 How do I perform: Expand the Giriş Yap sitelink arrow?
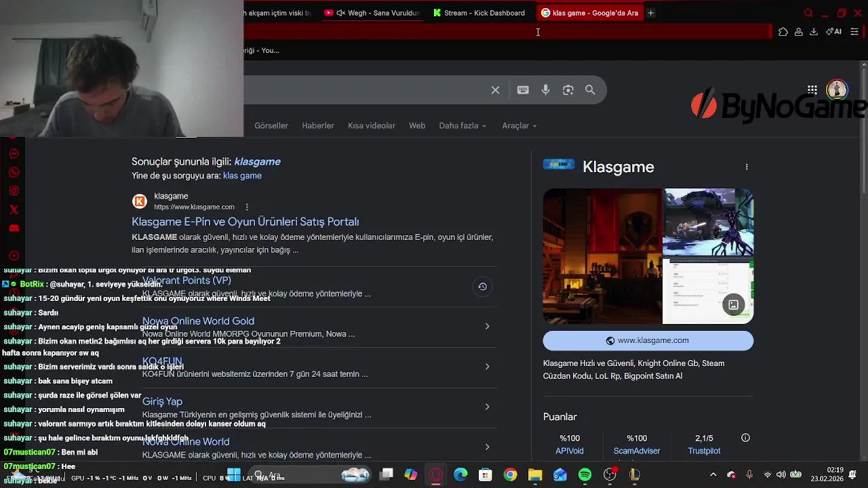[x=487, y=407]
